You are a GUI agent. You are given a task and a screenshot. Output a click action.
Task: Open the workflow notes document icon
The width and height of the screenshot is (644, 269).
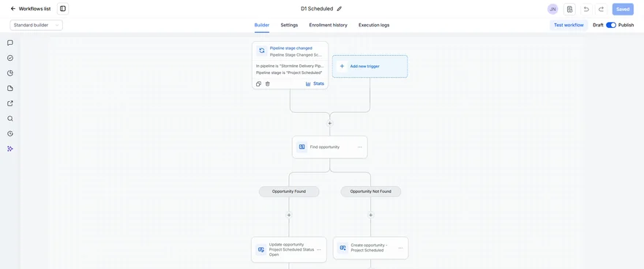[x=569, y=9]
